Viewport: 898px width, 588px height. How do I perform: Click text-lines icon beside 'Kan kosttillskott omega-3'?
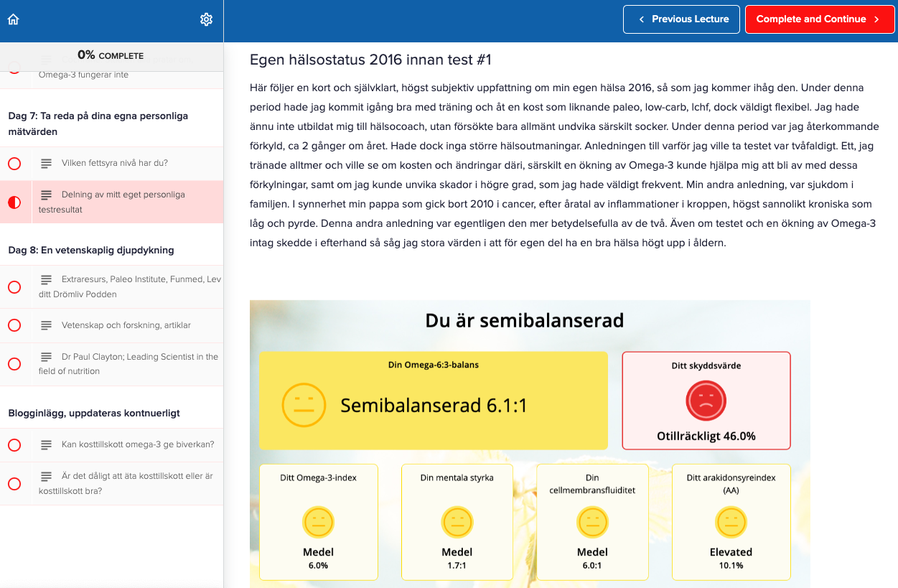click(x=47, y=445)
